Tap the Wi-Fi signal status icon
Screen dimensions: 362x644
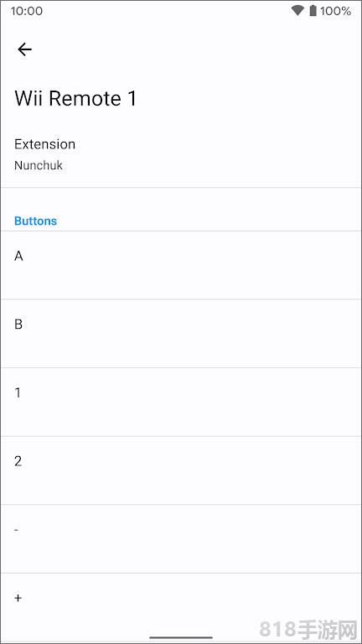click(x=297, y=11)
